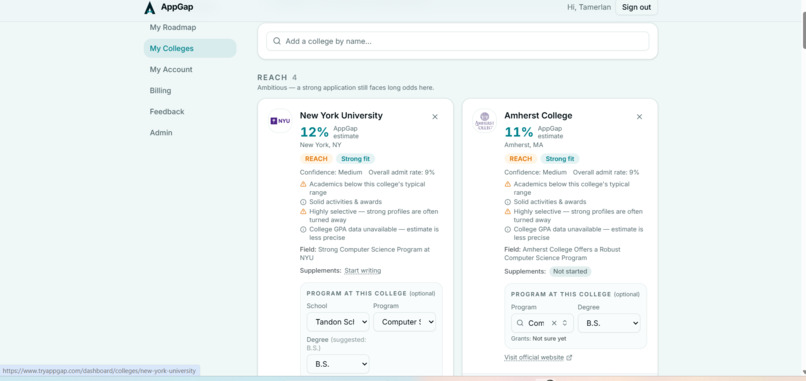Click the NYU logo thumbnail
Screen dimensions: 806x381
tap(280, 121)
